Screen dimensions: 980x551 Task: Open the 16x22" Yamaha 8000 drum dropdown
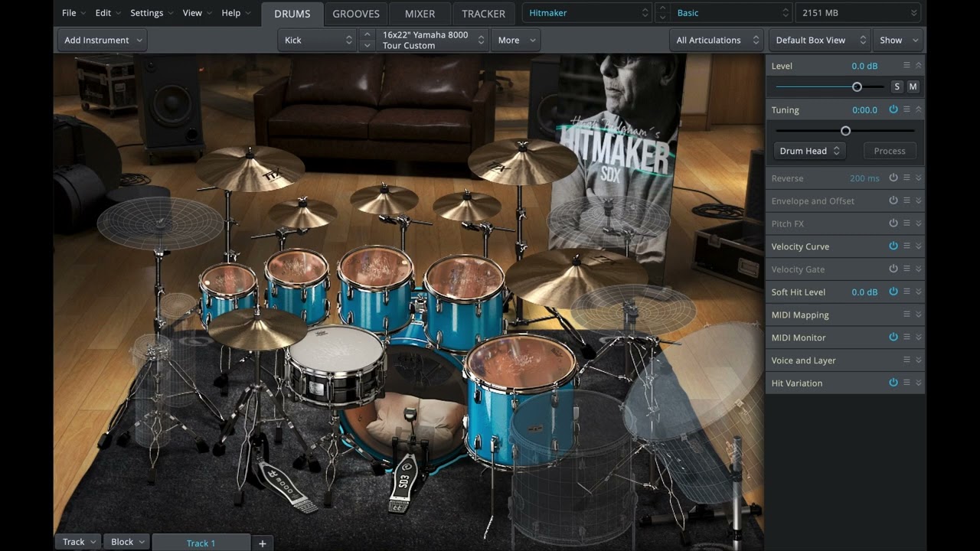[x=433, y=40]
